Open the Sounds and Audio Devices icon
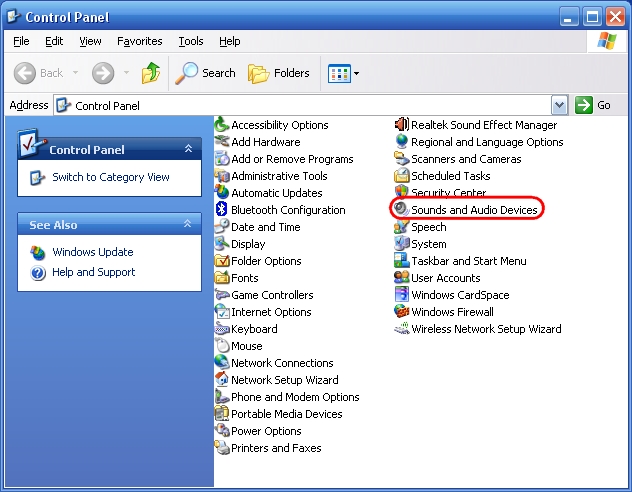Image resolution: width=632 pixels, height=492 pixels. [401, 209]
